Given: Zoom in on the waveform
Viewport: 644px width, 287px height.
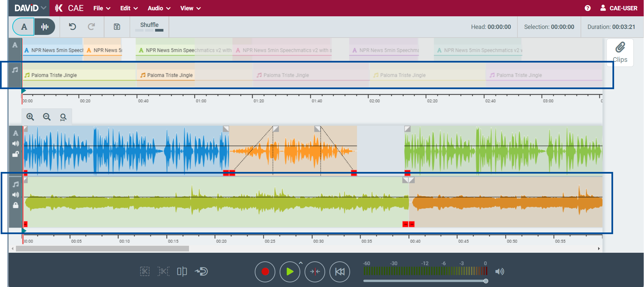Looking at the screenshot, I should click(30, 117).
